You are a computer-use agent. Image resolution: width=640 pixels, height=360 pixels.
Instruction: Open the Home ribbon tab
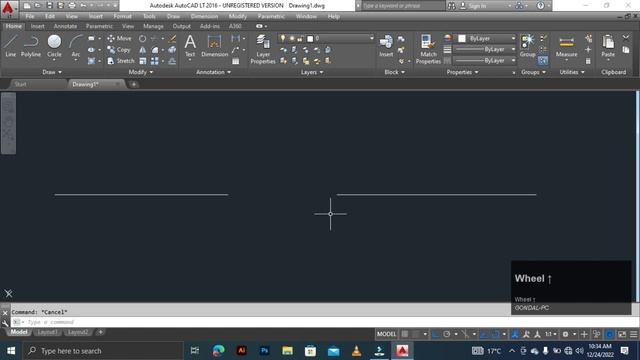(13, 26)
